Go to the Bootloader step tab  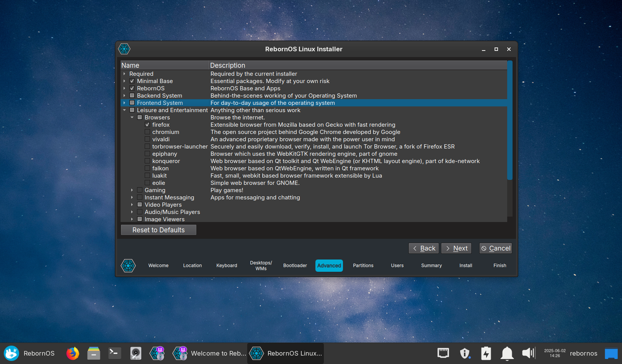click(x=295, y=266)
